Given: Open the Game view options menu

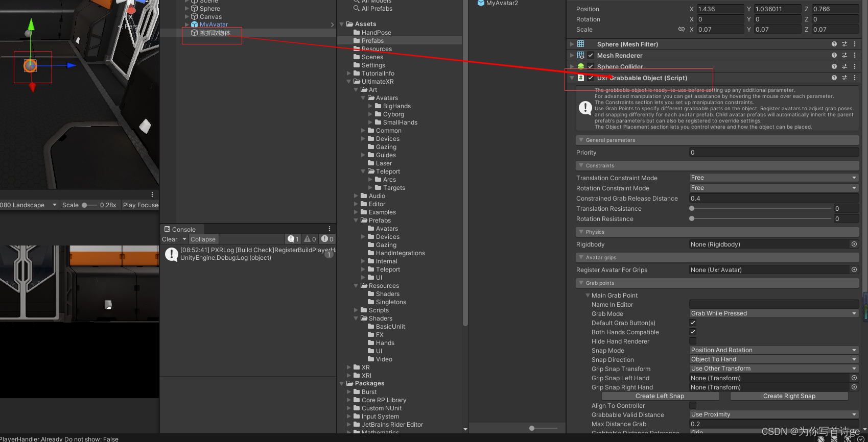Looking at the screenshot, I should (x=152, y=194).
